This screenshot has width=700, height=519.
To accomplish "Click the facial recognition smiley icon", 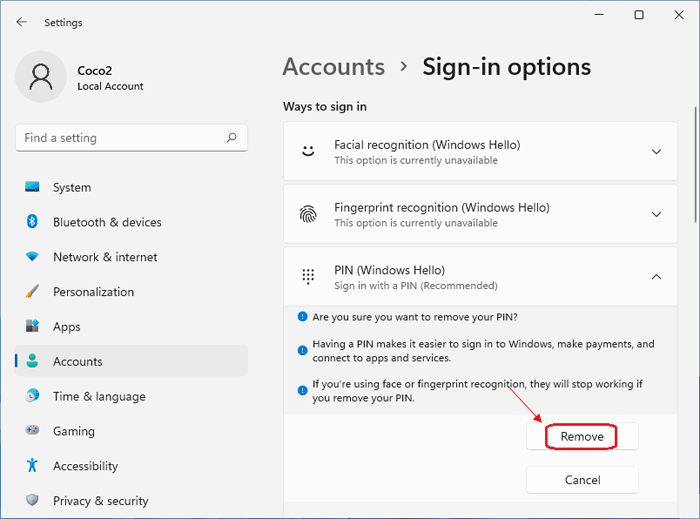I will (x=308, y=151).
